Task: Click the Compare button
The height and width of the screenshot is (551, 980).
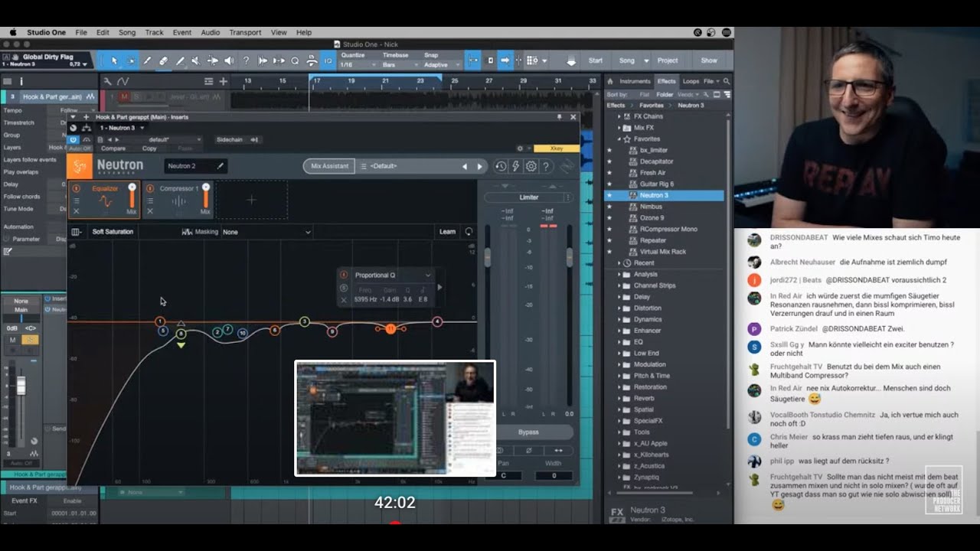Action: pos(113,148)
